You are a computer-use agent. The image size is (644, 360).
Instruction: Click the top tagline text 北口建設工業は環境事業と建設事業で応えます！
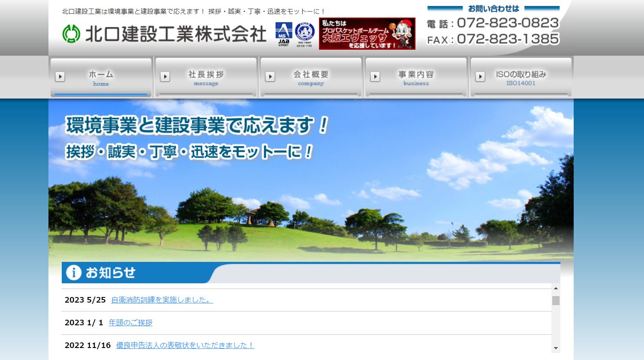[134, 12]
